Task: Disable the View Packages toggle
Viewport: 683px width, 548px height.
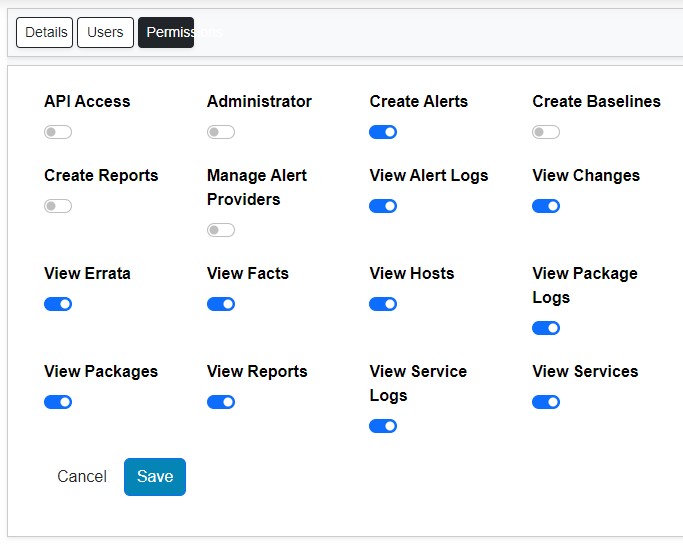Action: [x=58, y=402]
